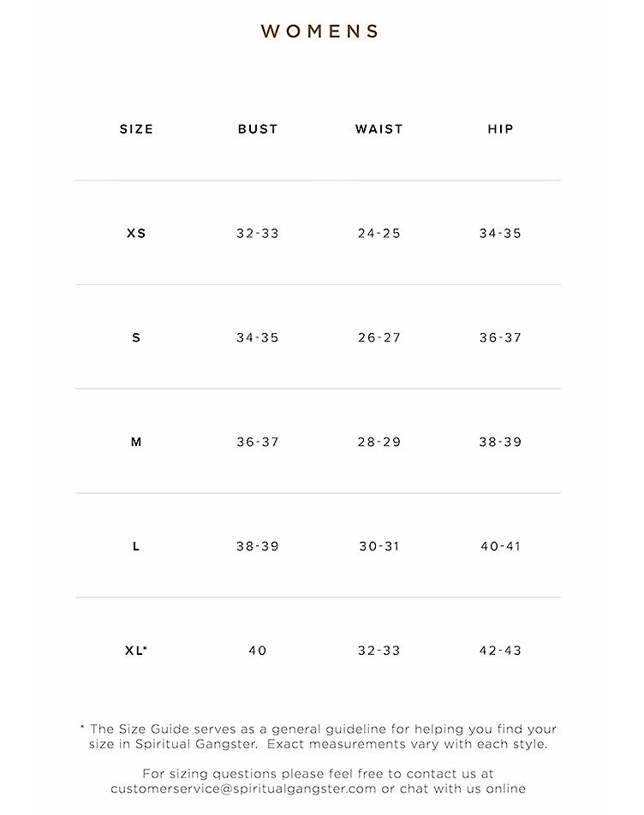The image size is (644, 815).
Task: Click the S size row label
Action: tap(136, 338)
